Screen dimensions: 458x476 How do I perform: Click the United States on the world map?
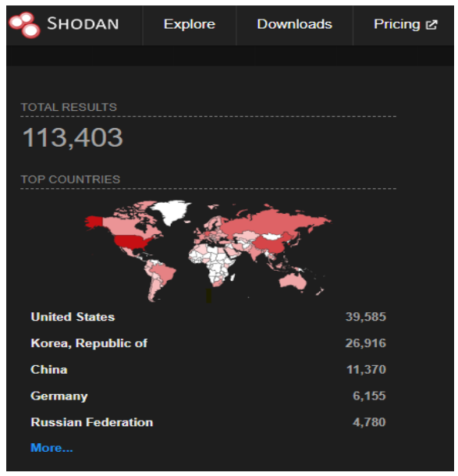[131, 242]
